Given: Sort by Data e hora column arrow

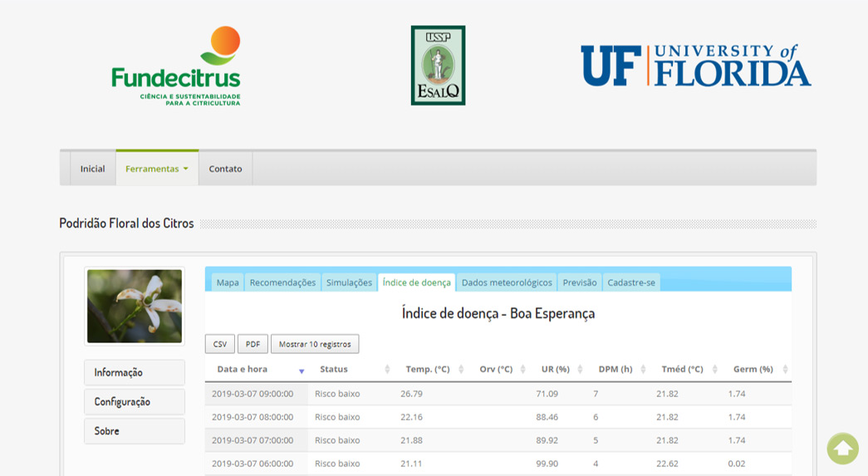Looking at the screenshot, I should click(x=302, y=370).
